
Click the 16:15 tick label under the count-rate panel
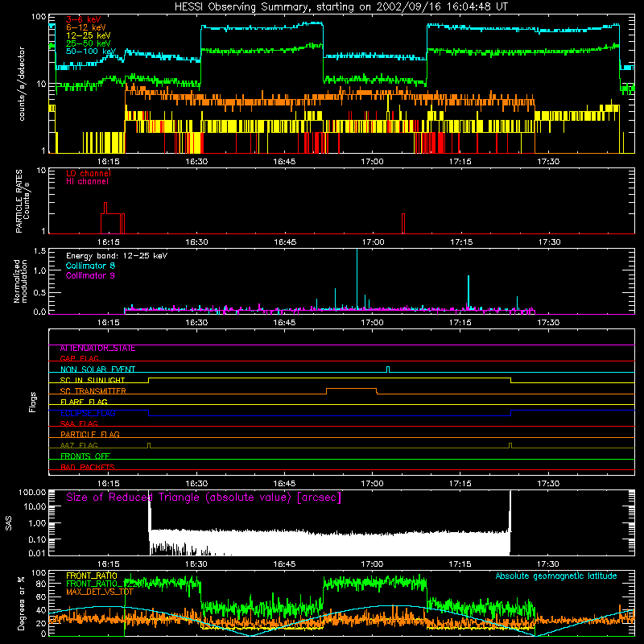[109, 162]
